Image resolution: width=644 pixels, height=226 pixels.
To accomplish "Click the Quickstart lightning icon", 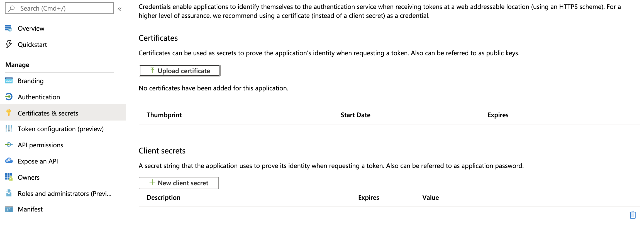I will (9, 44).
